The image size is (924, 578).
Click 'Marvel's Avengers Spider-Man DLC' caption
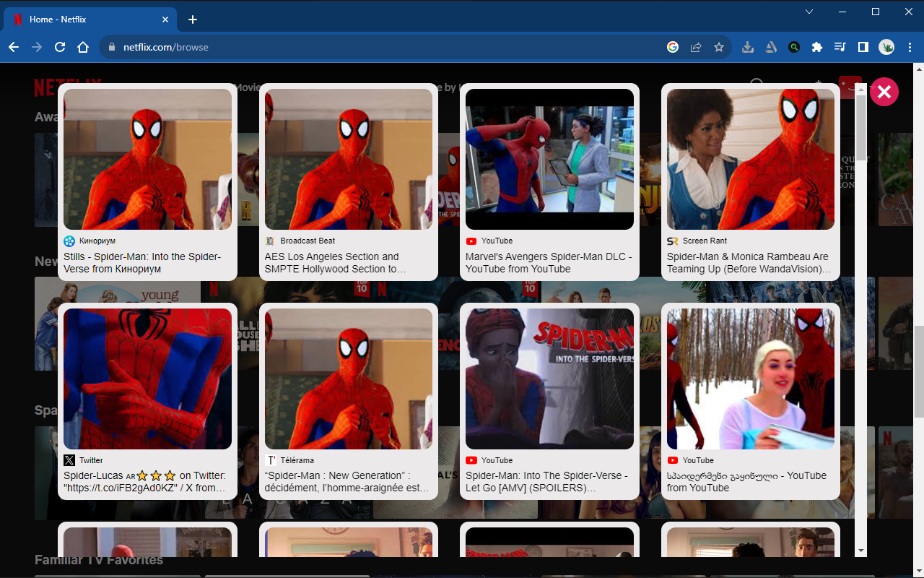pos(549,263)
